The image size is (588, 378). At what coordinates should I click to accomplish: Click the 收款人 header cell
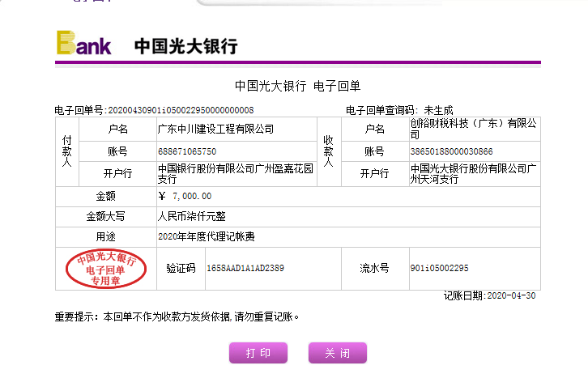[329, 151]
